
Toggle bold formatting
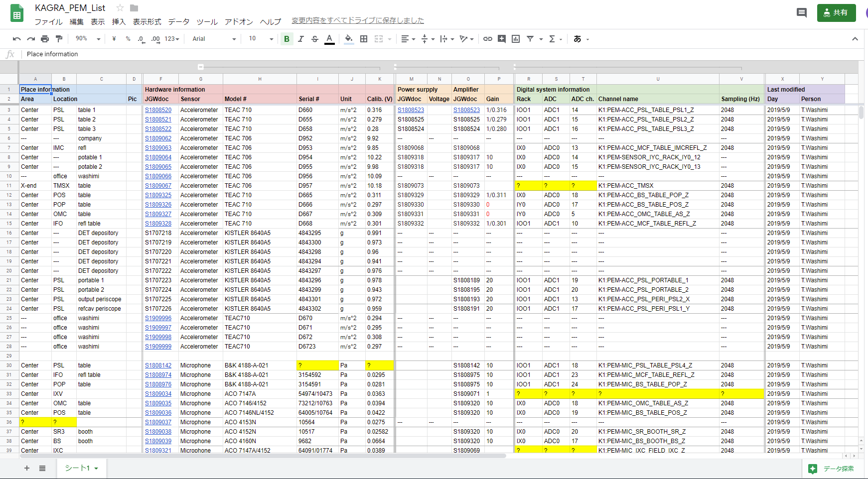[x=287, y=39]
